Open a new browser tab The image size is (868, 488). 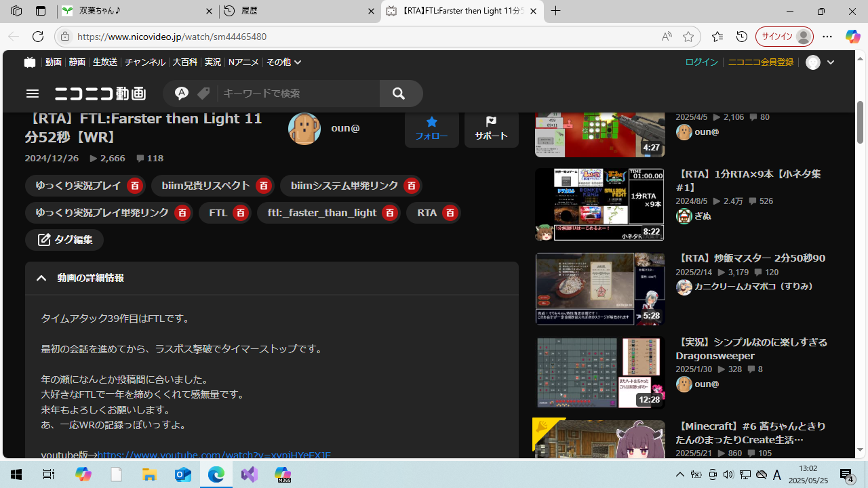point(556,11)
